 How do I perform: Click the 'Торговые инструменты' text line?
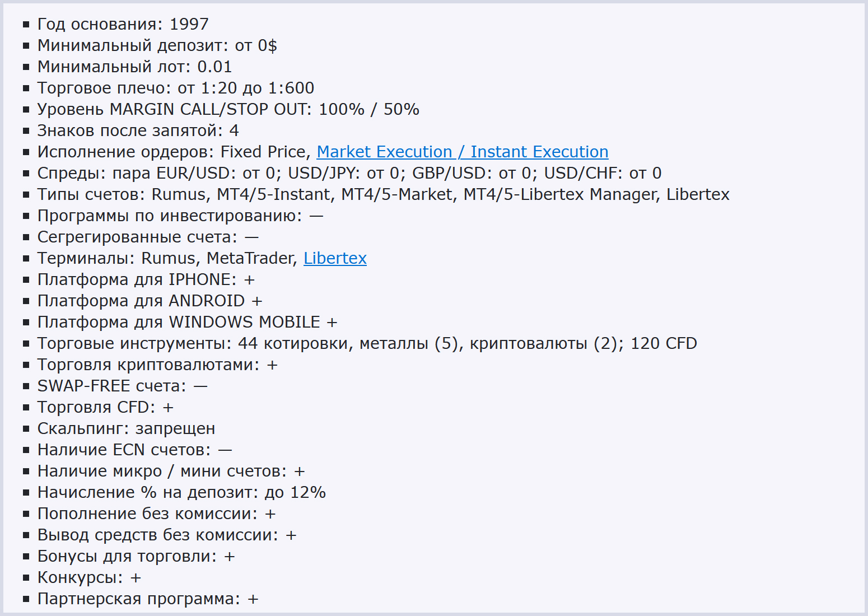coord(367,343)
